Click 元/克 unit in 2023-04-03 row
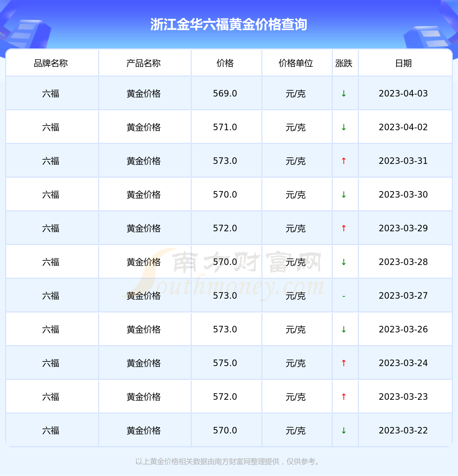 click(x=296, y=94)
